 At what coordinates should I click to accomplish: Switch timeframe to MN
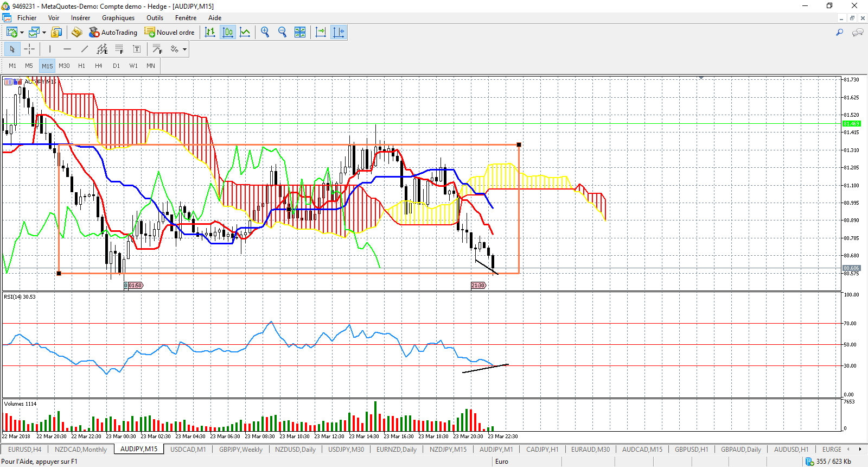point(151,66)
